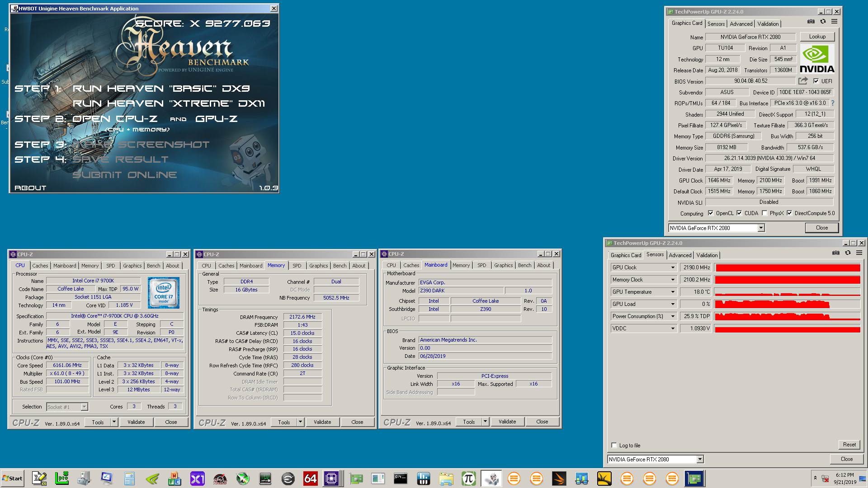Click the refresh icon in GPU-Z Sensors window
Screen dimensions: 868x488
tap(848, 253)
